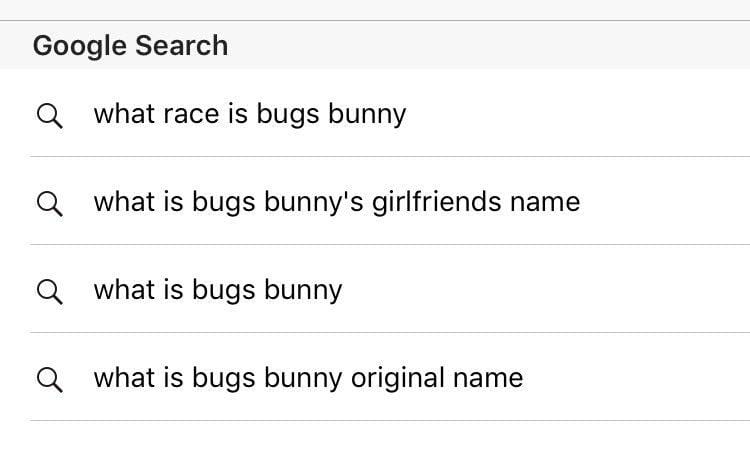Click the word "original" in the fourth suggestion

397,378
